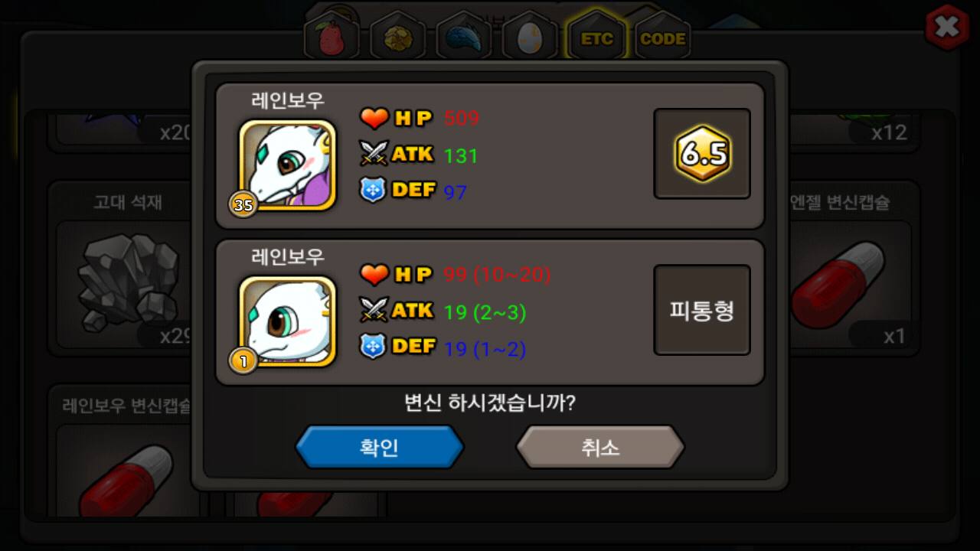This screenshot has height=551, width=980.
Task: Open the CODE tab
Action: click(x=662, y=38)
